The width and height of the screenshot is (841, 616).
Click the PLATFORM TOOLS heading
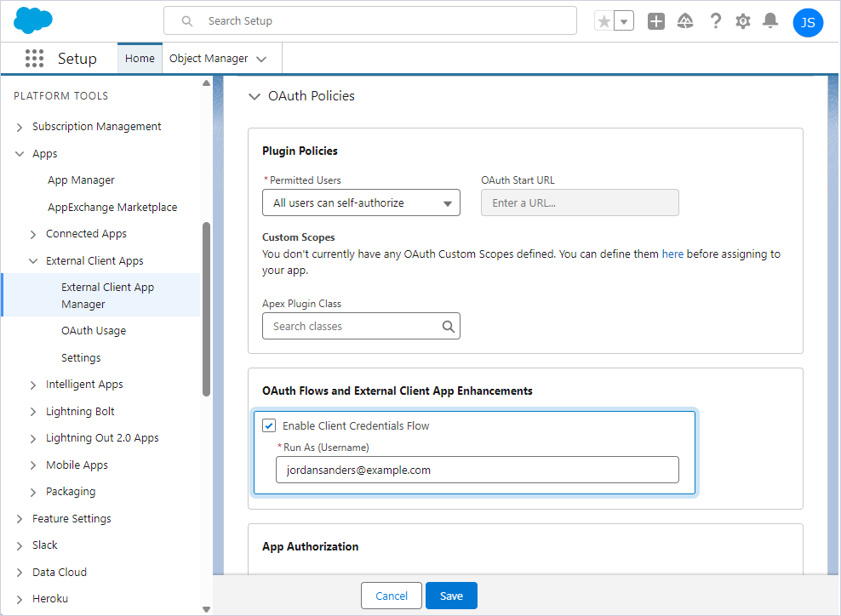(x=61, y=96)
